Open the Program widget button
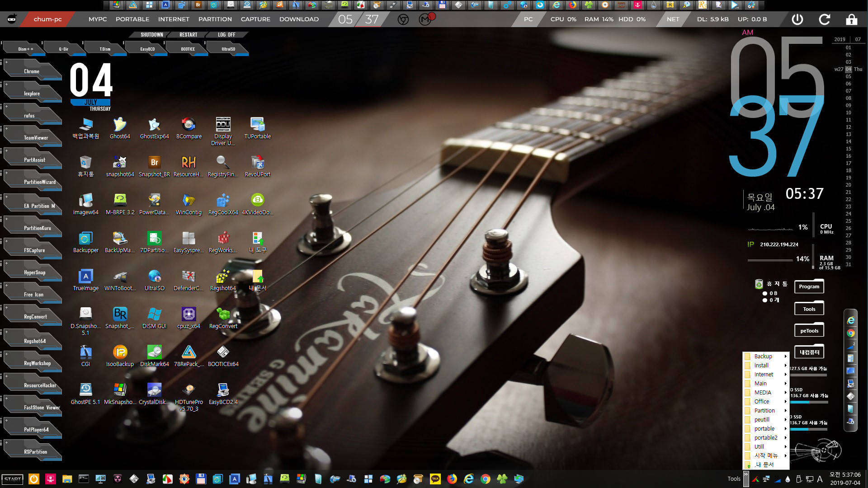This screenshot has height=488, width=868. tap(809, 286)
